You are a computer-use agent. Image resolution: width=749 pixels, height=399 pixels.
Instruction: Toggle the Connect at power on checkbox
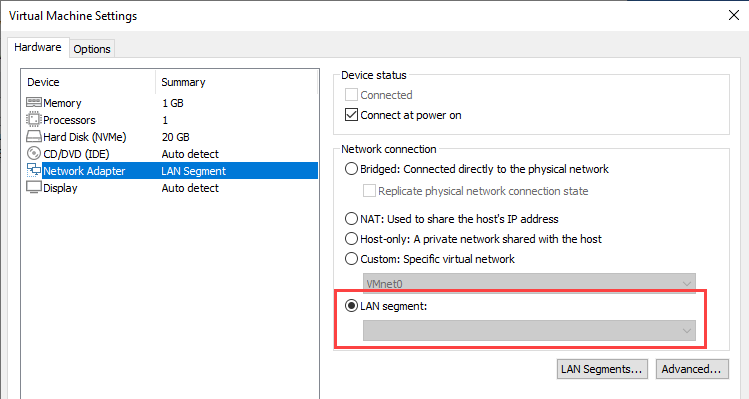pos(352,115)
